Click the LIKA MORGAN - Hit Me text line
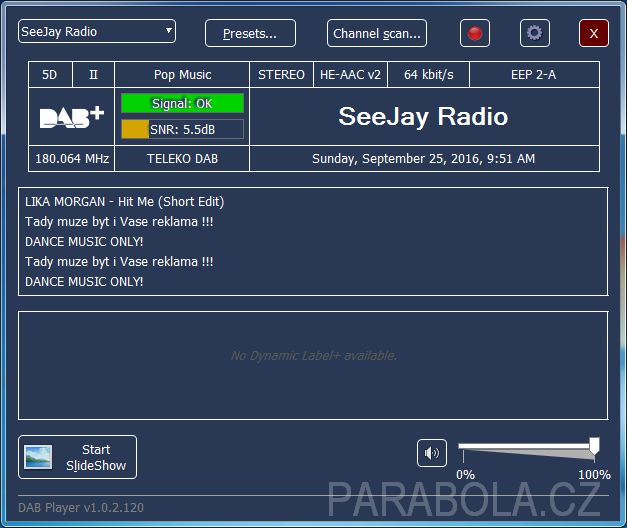627x528 pixels. [124, 202]
